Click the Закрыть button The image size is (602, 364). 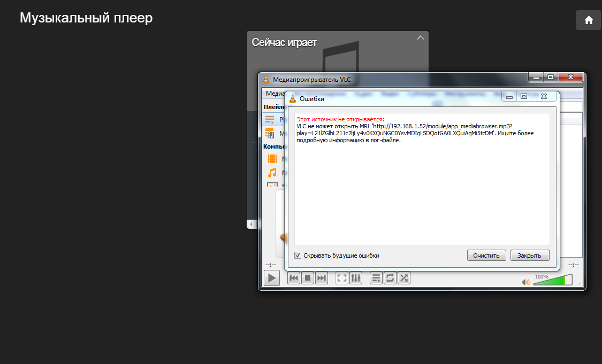tap(530, 255)
